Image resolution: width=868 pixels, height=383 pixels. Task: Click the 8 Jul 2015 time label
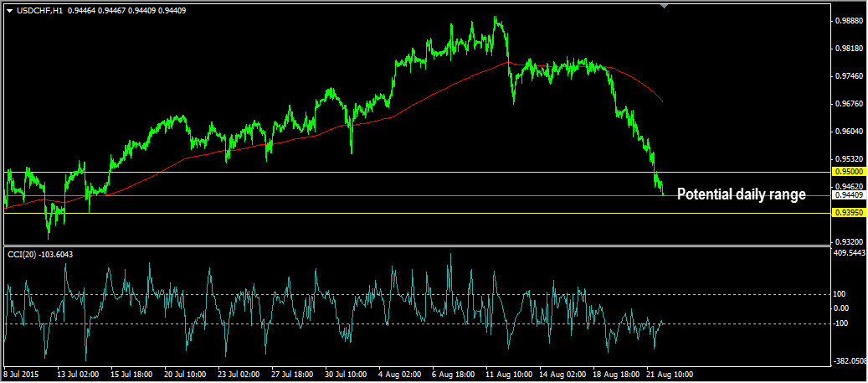(x=21, y=374)
